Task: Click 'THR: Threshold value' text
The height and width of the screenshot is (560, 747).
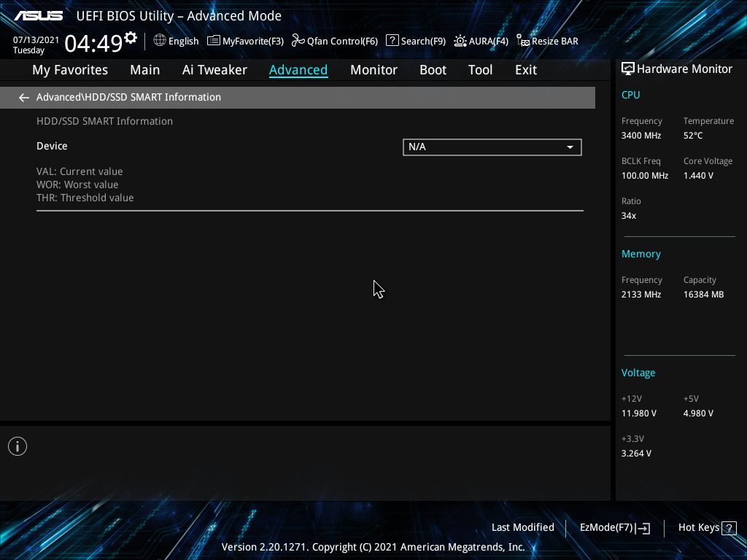Action: click(85, 198)
